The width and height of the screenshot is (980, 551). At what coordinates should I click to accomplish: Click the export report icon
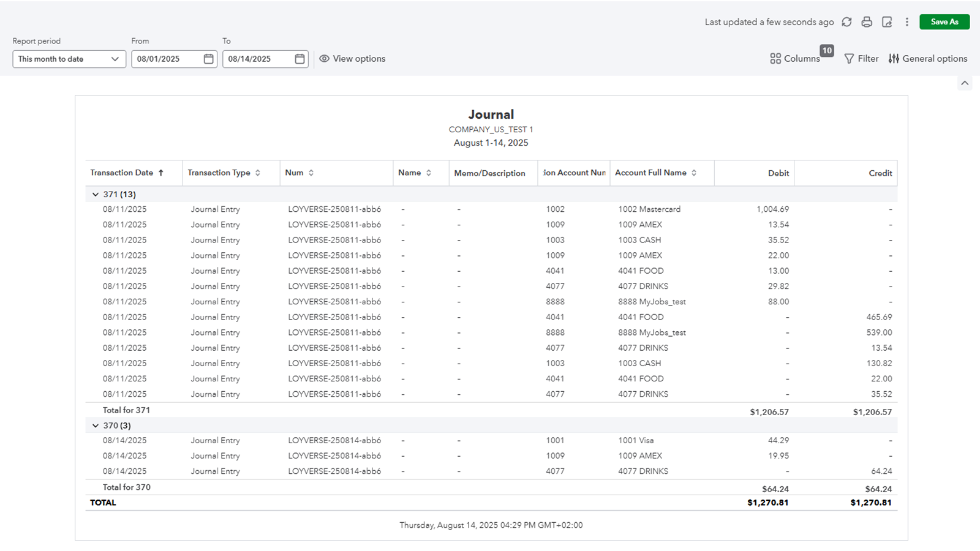pyautogui.click(x=887, y=22)
